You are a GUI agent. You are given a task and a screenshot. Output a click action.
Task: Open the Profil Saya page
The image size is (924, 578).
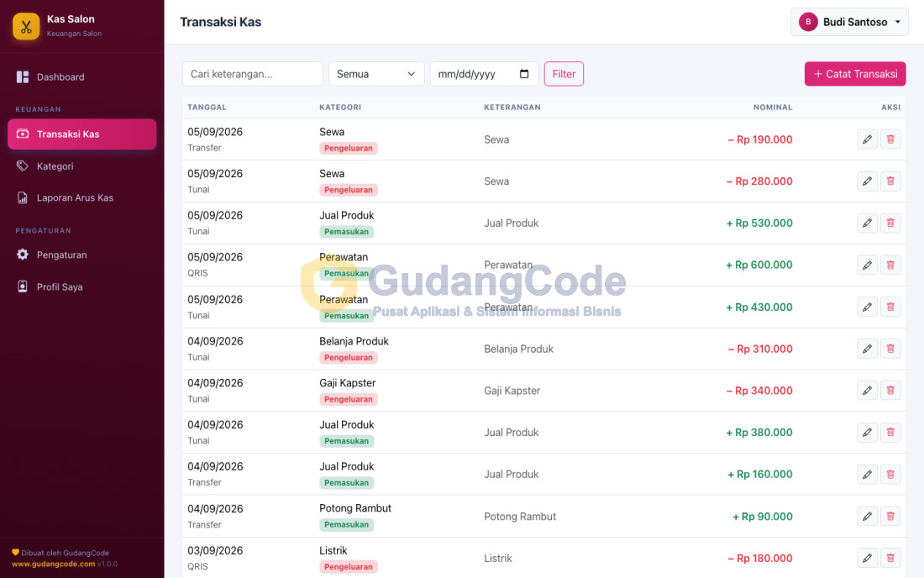[82, 287]
